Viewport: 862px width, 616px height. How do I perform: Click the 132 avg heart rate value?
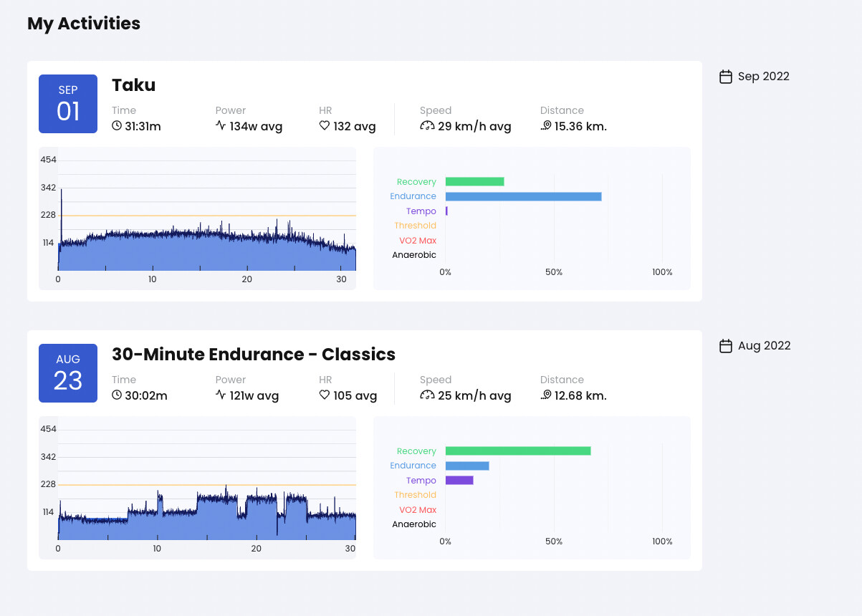(x=355, y=127)
